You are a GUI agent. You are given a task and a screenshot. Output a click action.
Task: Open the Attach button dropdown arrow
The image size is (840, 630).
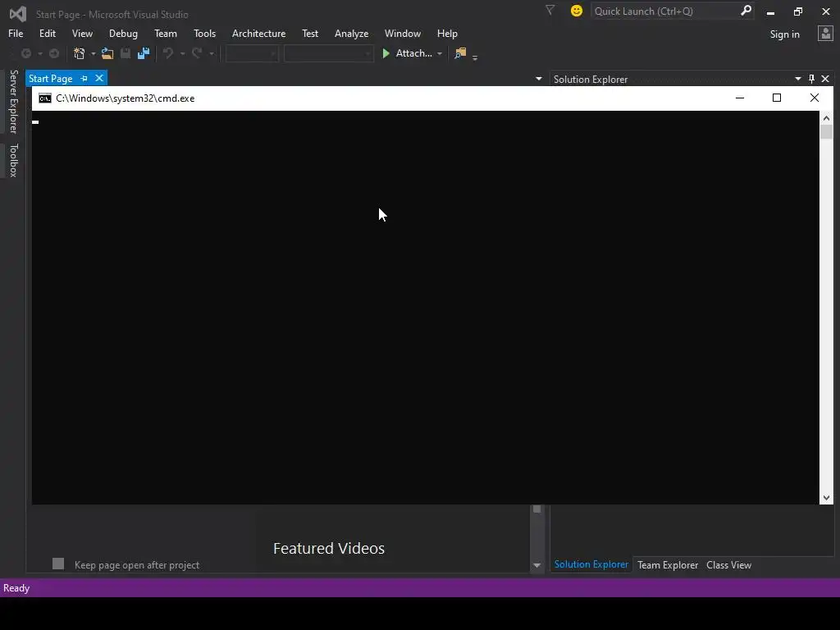440,53
